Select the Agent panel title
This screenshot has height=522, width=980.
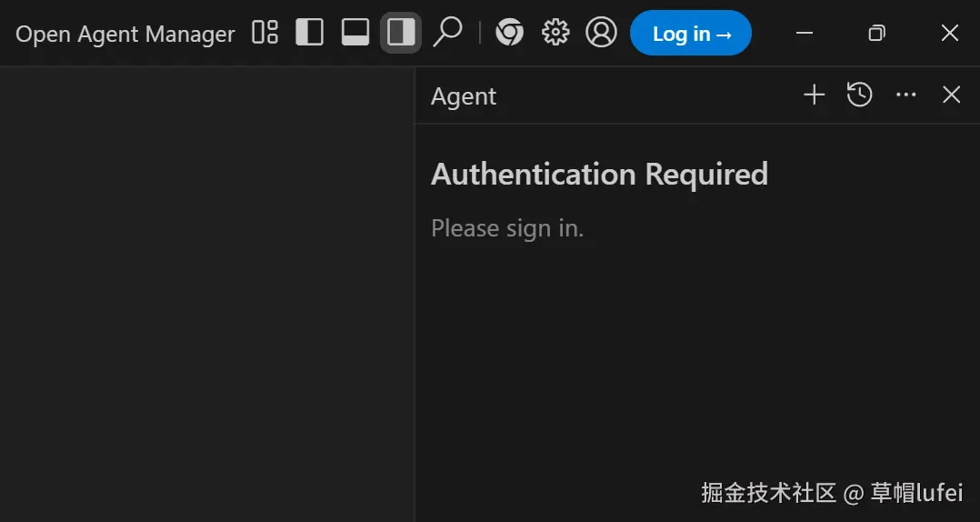click(x=464, y=96)
